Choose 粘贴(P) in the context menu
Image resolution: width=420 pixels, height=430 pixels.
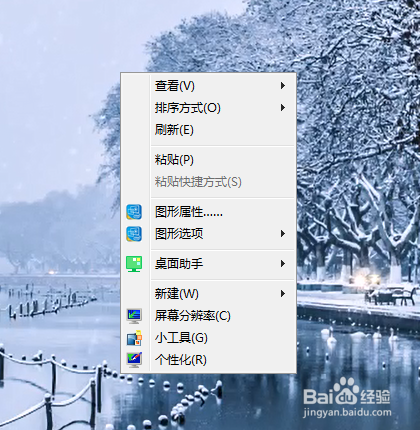click(x=208, y=160)
